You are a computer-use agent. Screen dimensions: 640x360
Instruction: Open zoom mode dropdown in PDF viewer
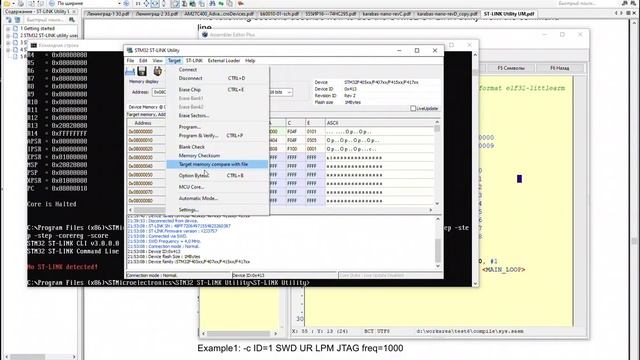tap(119, 3)
